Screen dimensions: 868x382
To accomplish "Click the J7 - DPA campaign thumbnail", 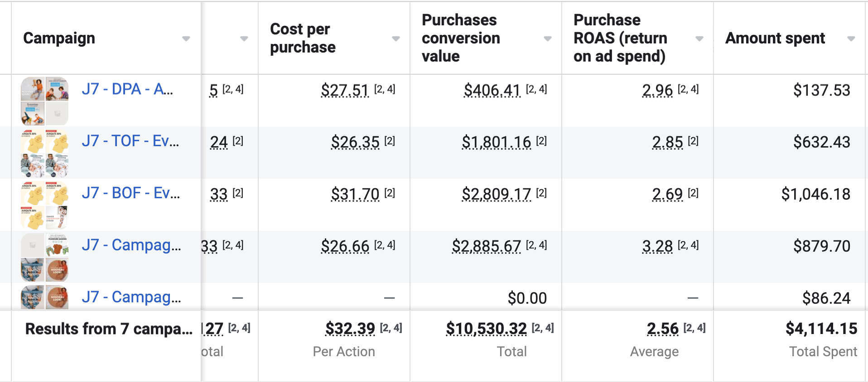I will pos(44,100).
